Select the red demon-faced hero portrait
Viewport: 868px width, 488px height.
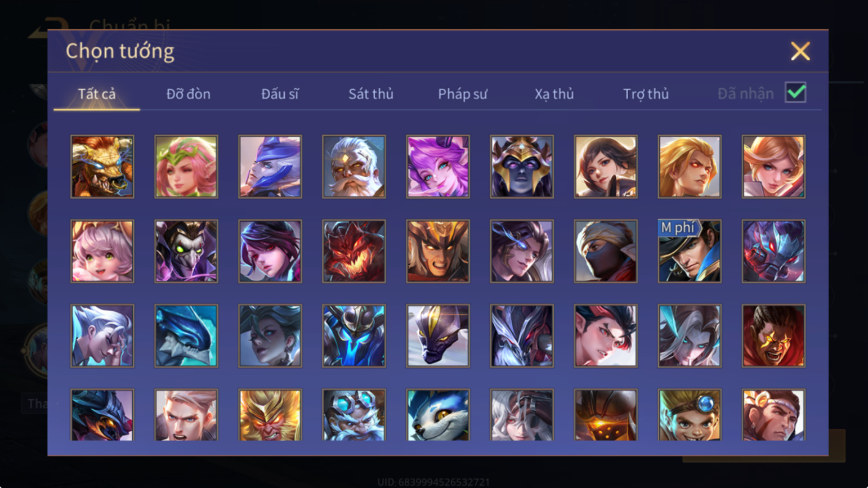pyautogui.click(x=354, y=251)
